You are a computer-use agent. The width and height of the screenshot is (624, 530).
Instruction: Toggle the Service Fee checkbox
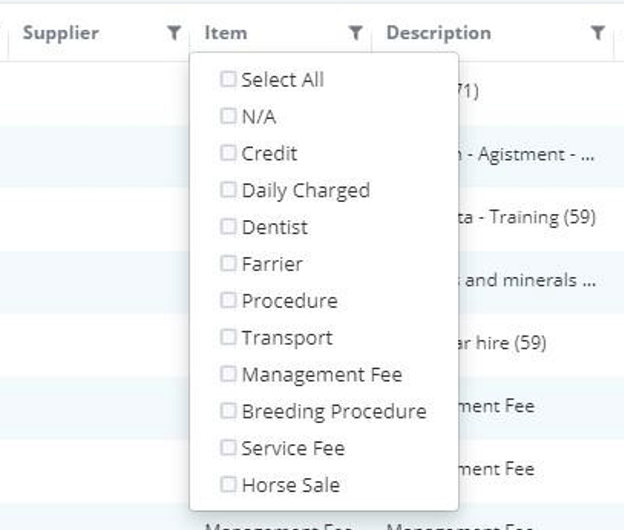[228, 447]
